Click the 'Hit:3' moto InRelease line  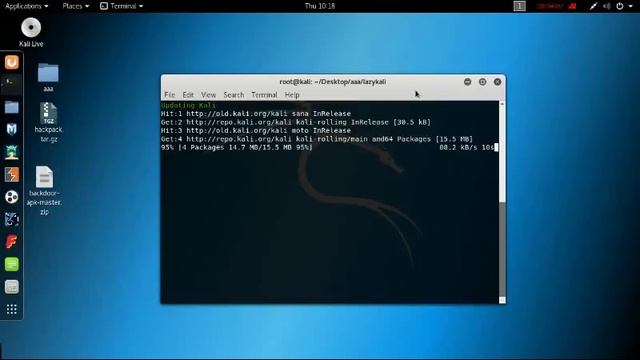coord(256,131)
